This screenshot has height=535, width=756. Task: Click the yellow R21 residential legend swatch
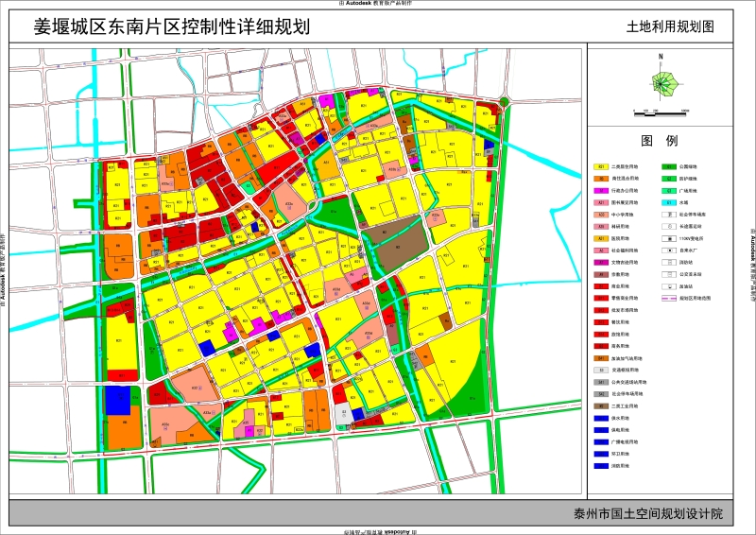click(601, 167)
